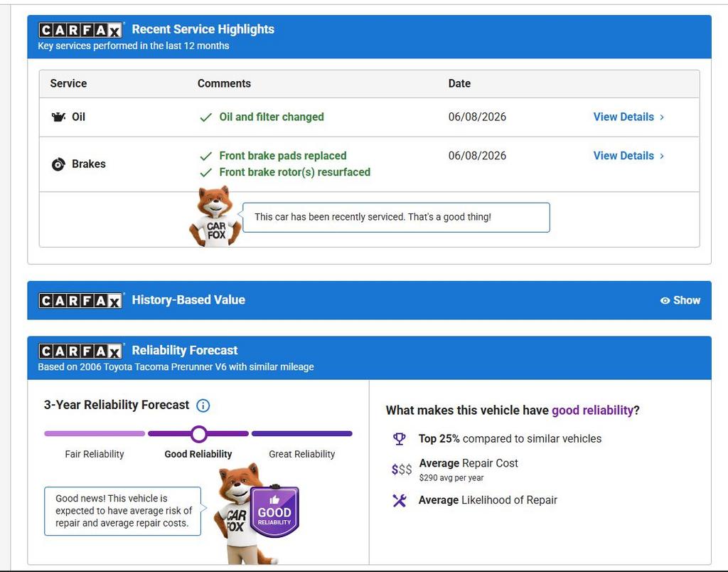Click the 'Good news!' speech bubble

pyautogui.click(x=122, y=511)
